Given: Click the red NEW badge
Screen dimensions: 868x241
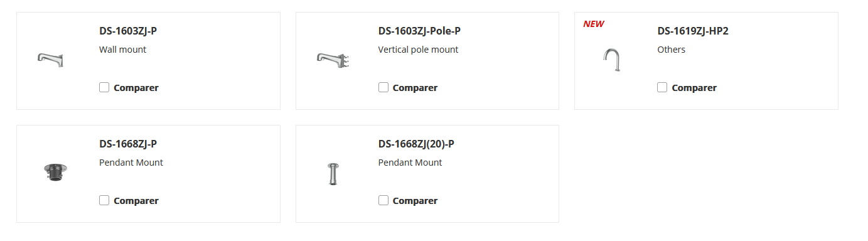Looking at the screenshot, I should pyautogui.click(x=594, y=24).
